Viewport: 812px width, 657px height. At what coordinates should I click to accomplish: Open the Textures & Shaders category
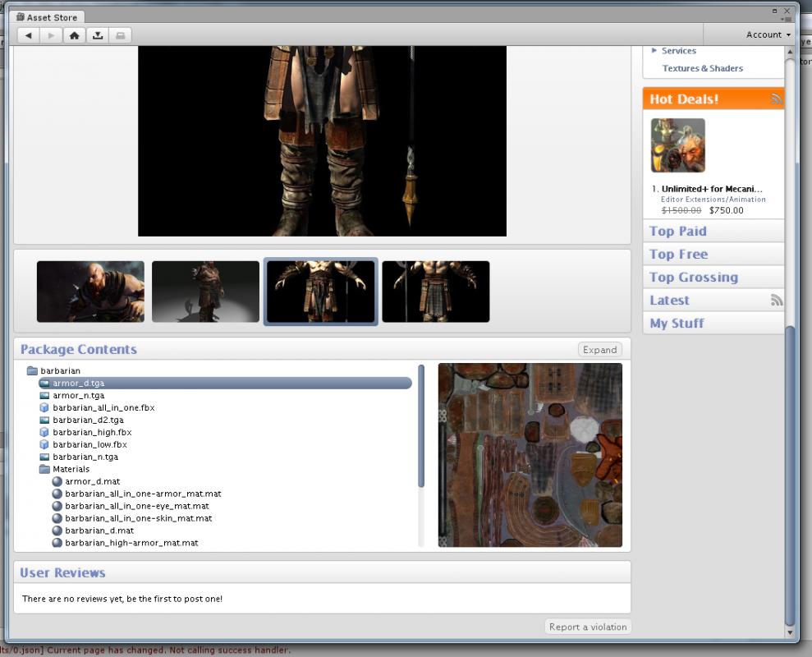[x=702, y=68]
